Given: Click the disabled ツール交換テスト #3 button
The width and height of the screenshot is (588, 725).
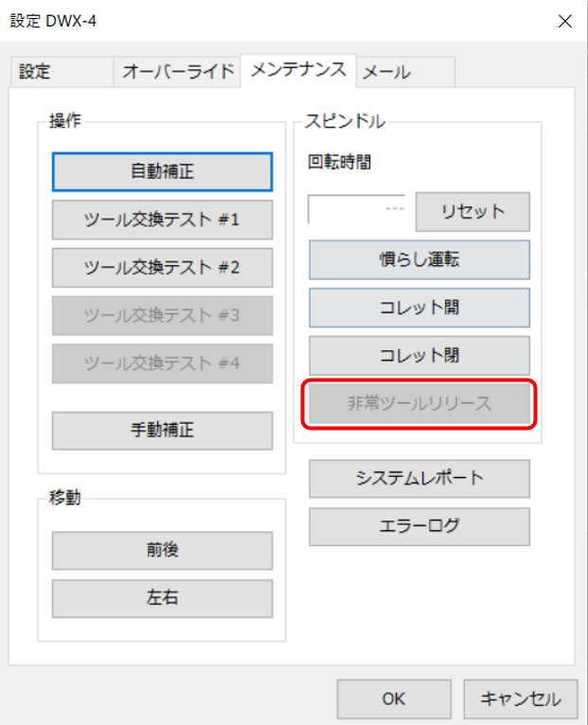Looking at the screenshot, I should click(162, 315).
